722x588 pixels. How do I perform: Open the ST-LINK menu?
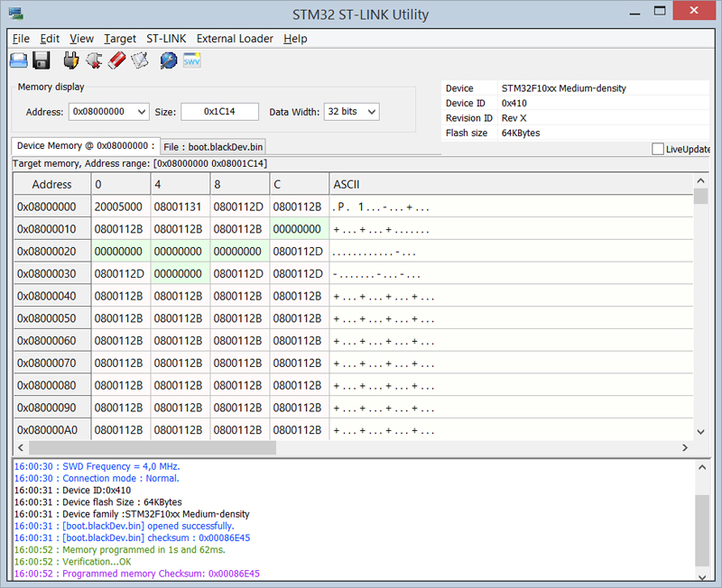[166, 39]
